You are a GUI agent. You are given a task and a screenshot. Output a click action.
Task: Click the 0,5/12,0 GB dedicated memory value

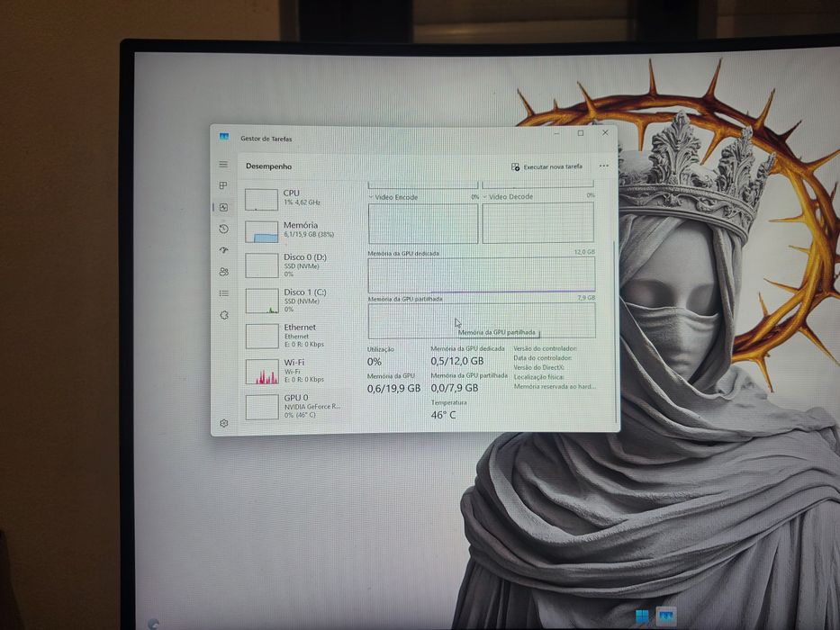[457, 361]
